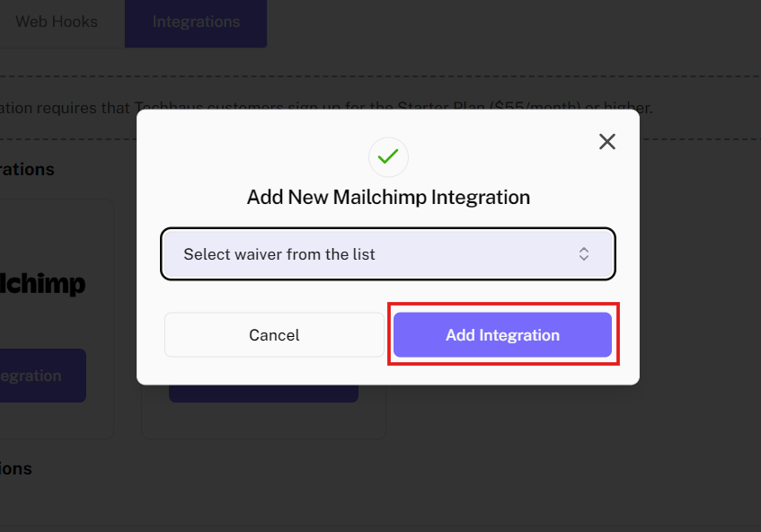This screenshot has height=532, width=761.
Task: Click the partially hidden integrations section heading
Action: [x=27, y=170]
